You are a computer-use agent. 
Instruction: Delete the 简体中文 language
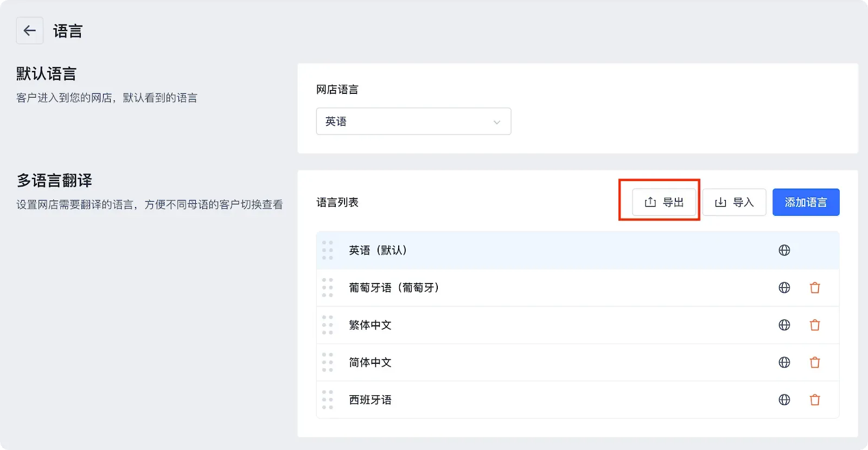(815, 363)
